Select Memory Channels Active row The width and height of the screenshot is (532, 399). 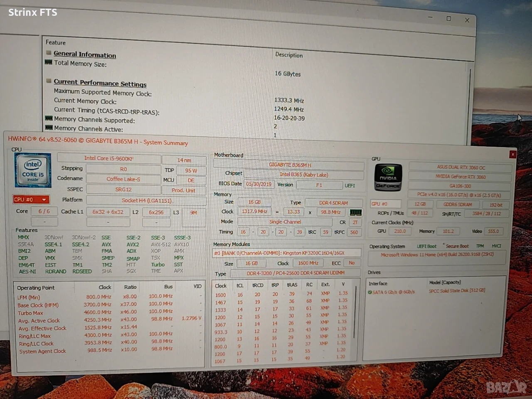pyautogui.click(x=88, y=129)
